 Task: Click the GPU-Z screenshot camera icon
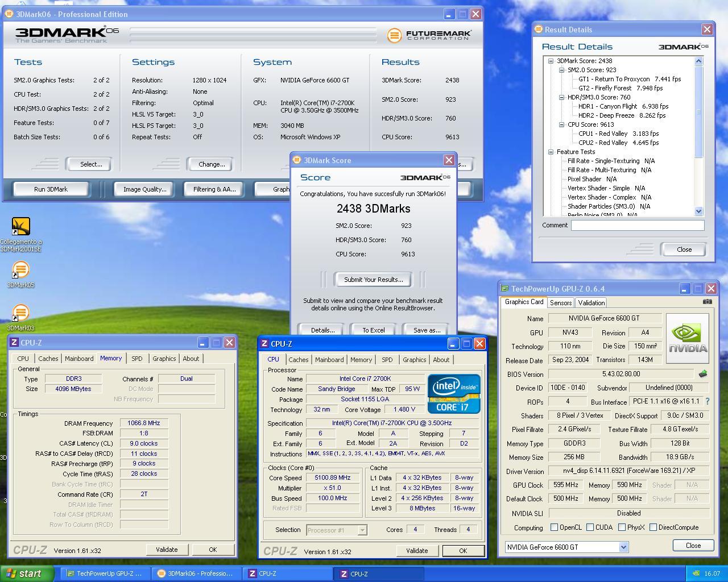(x=707, y=302)
